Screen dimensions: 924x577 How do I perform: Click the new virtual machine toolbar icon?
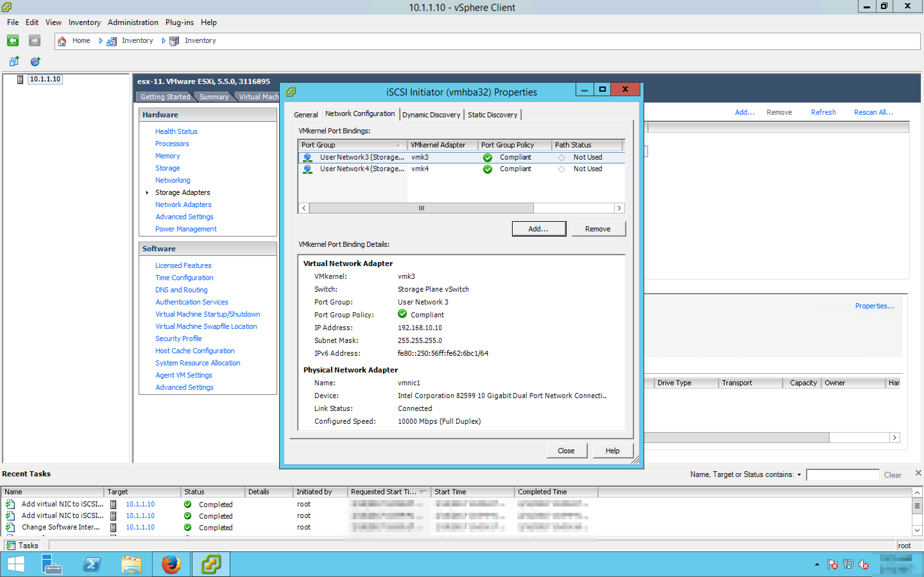14,61
